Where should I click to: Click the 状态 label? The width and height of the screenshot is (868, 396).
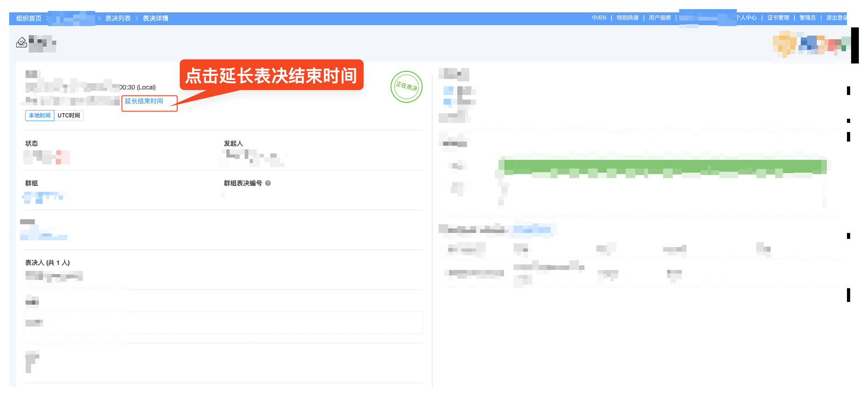pyautogui.click(x=32, y=143)
